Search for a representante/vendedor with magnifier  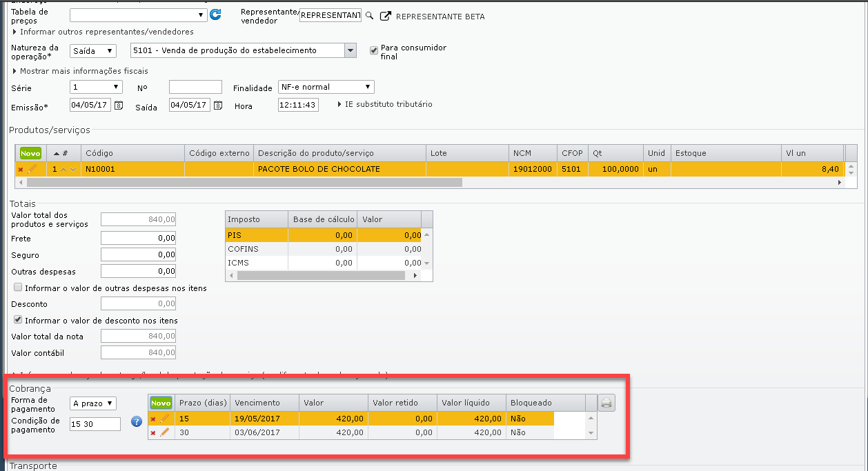(x=369, y=16)
